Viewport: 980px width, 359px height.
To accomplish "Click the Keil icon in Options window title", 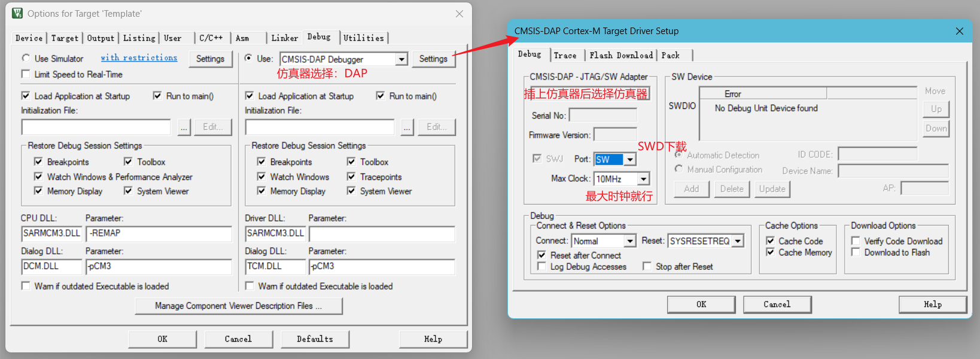I will [x=17, y=13].
